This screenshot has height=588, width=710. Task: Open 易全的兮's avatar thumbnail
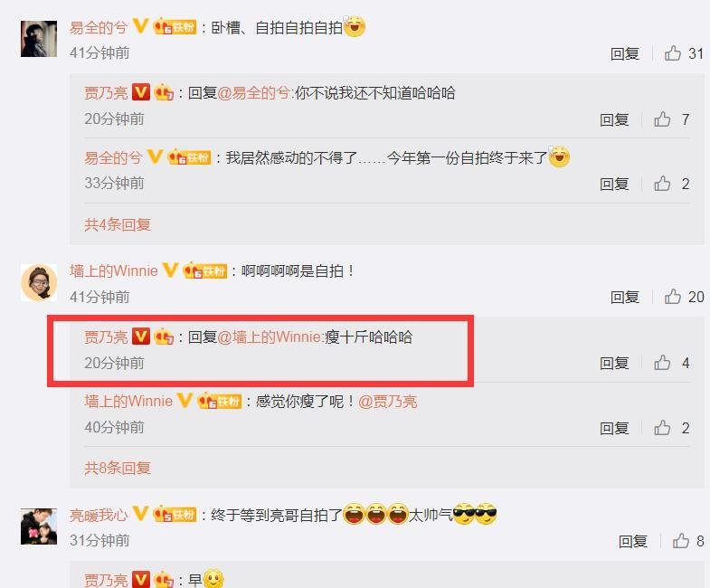[39, 39]
